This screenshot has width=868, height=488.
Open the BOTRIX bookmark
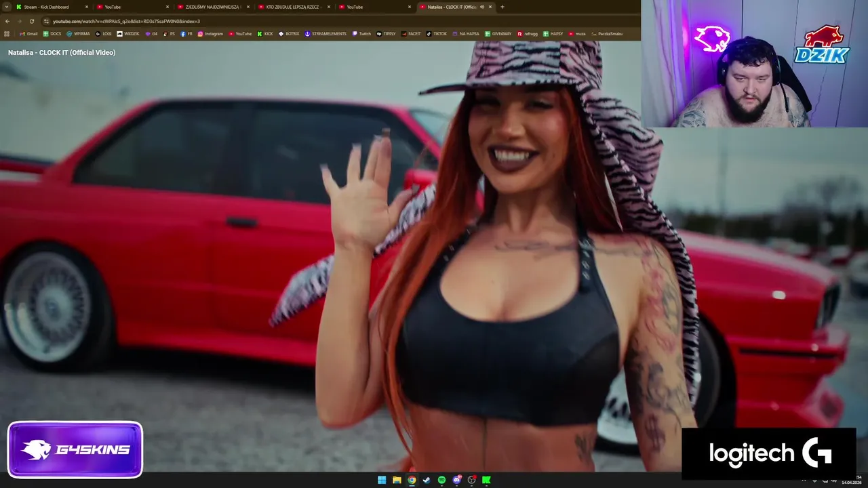[289, 34]
